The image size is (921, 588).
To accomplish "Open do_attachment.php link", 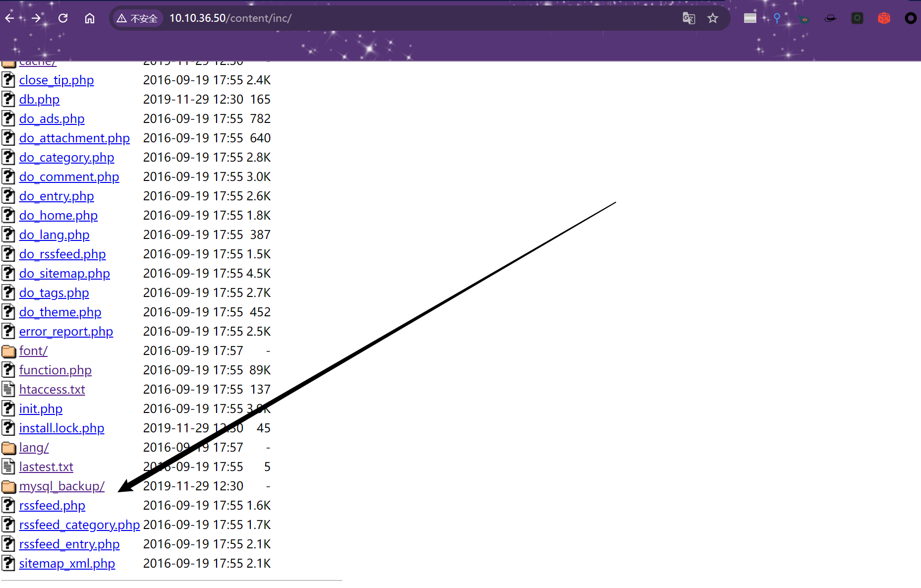I will 74,138.
